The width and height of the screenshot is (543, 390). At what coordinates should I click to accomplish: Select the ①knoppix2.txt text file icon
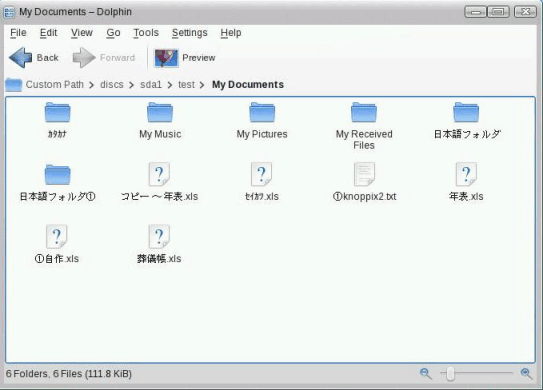[x=364, y=174]
